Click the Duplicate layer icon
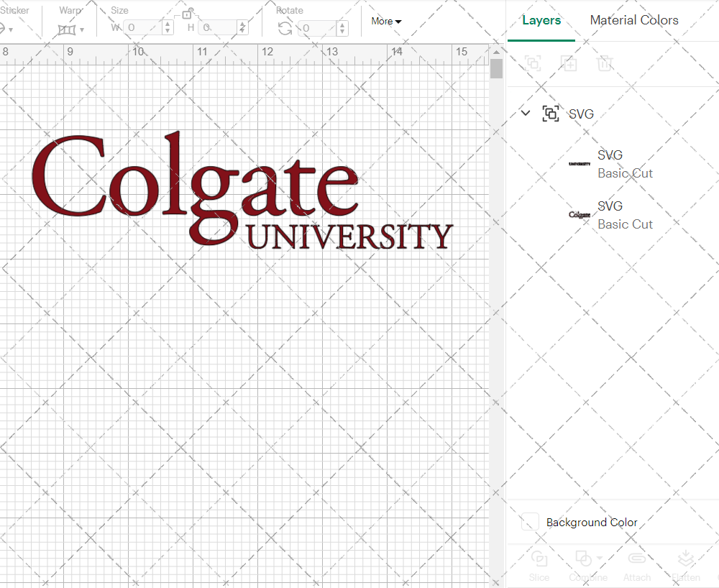 569,63
